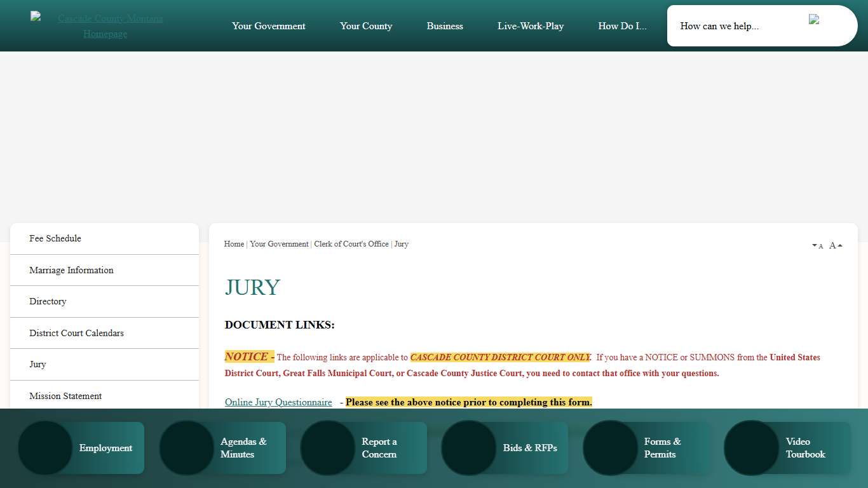Click the Bids & RFPs circle icon

tap(468, 448)
